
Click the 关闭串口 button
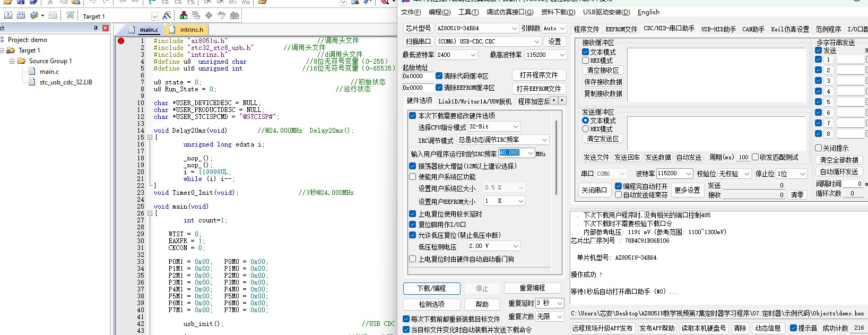point(594,190)
